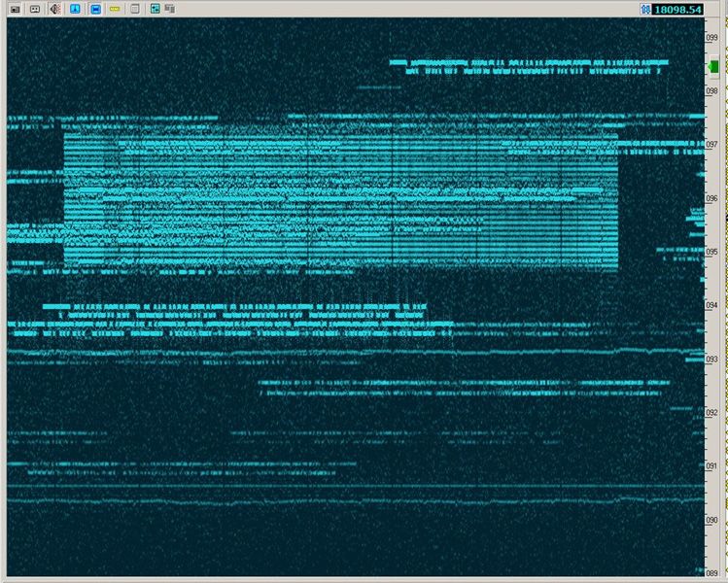Image resolution: width=728 pixels, height=583 pixels.
Task: Click the green tuning marker on scale
Action: 713,67
